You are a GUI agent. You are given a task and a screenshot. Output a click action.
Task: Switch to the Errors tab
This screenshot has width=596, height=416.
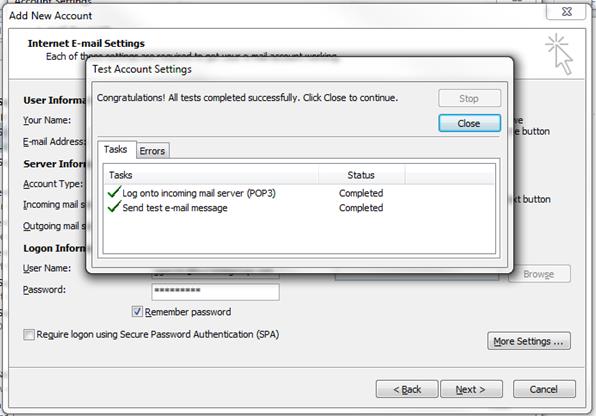(152, 151)
